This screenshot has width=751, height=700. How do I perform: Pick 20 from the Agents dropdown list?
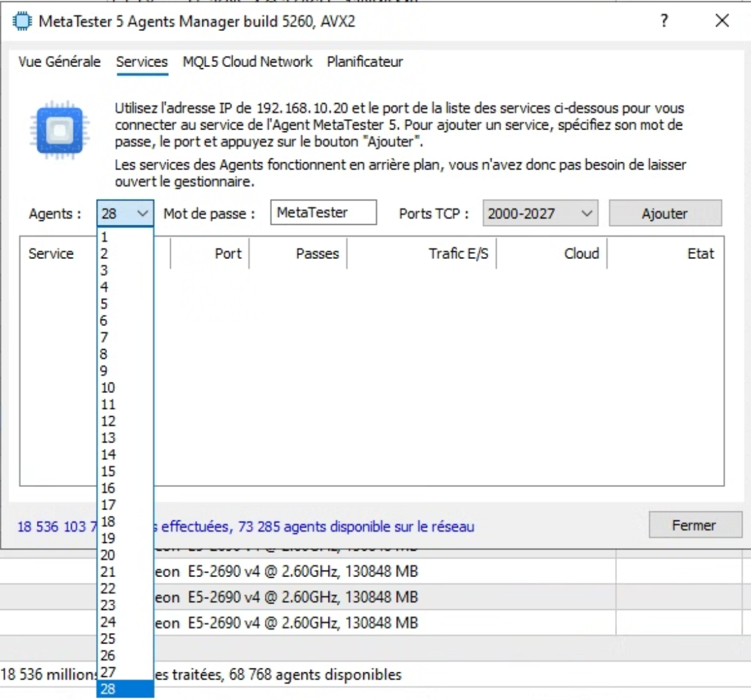pyautogui.click(x=125, y=555)
